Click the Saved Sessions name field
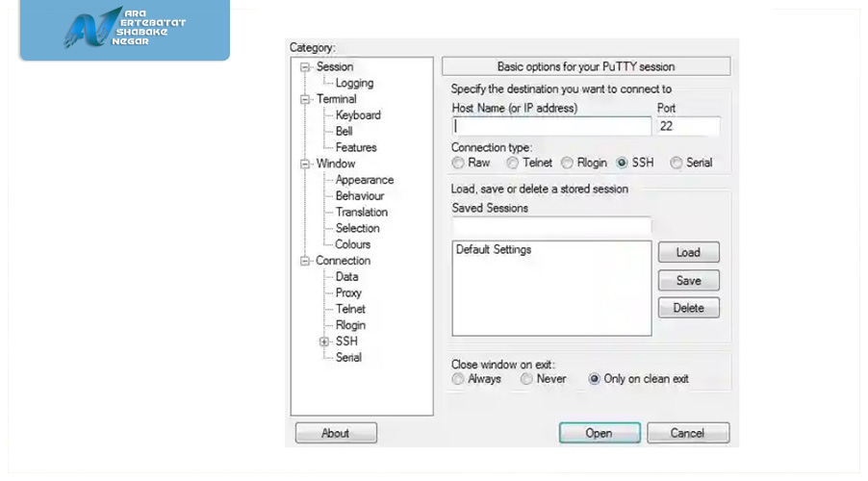 [x=551, y=226]
